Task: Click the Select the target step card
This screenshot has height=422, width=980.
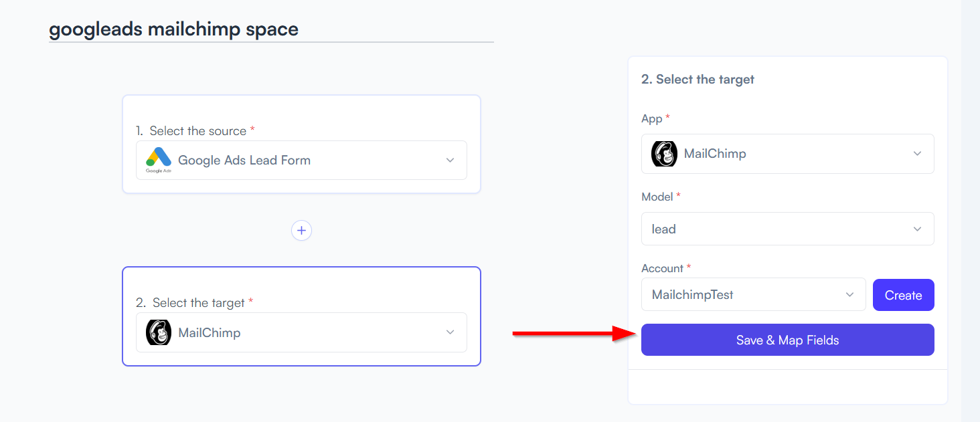Action: [x=301, y=316]
